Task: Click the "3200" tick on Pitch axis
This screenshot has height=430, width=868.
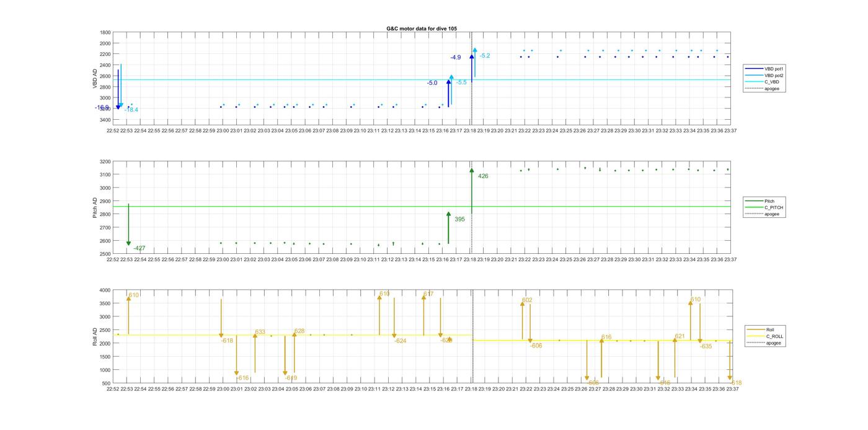Action: pyautogui.click(x=105, y=161)
